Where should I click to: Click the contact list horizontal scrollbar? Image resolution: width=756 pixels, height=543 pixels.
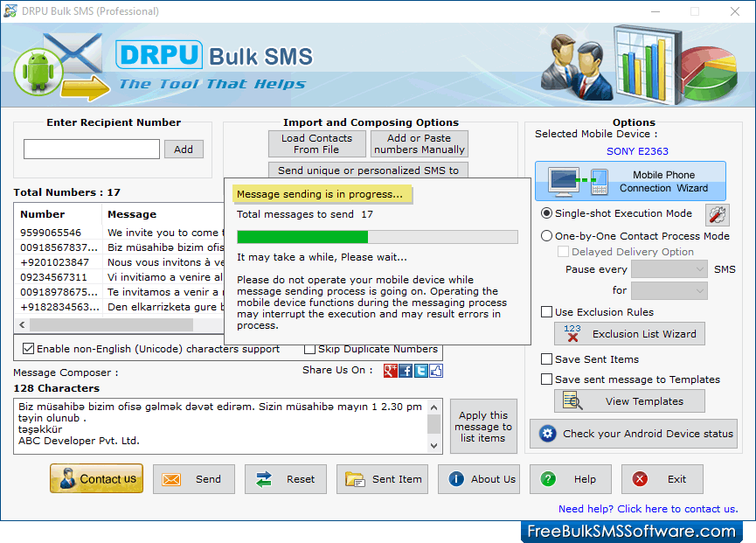click(111, 325)
